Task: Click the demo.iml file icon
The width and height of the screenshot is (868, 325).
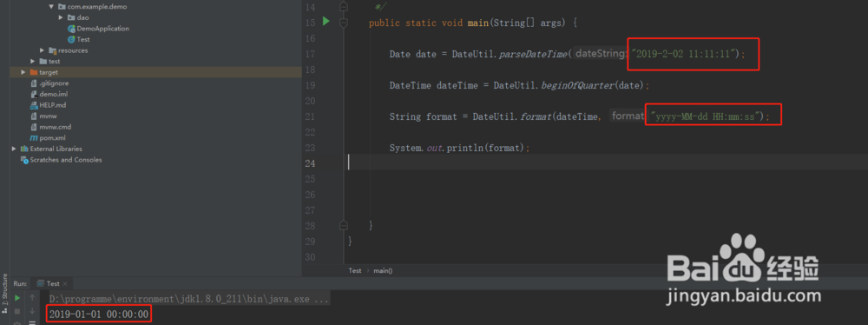Action: tap(34, 94)
